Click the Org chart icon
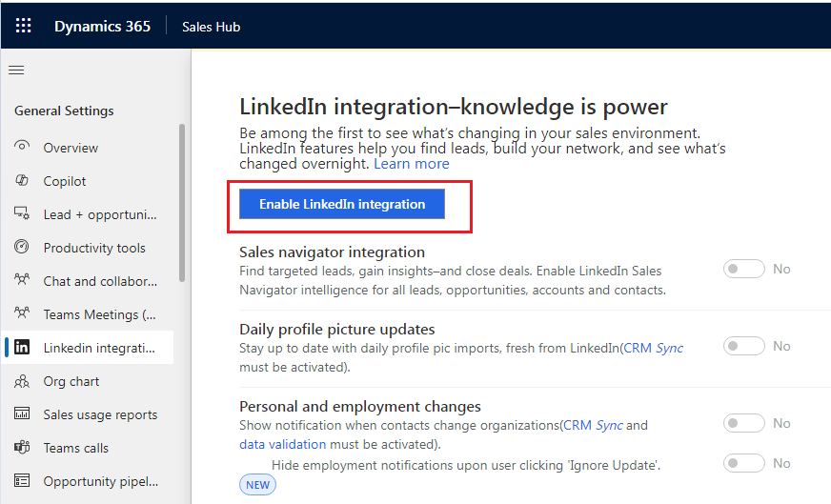The height and width of the screenshot is (504, 831). [22, 381]
